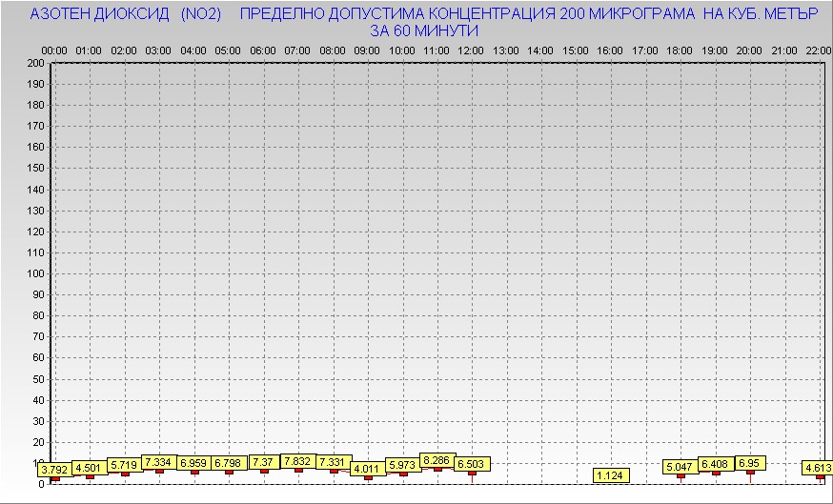Select the 4.501 label at 01:00
This screenshot has width=833, height=504.
coord(90,467)
